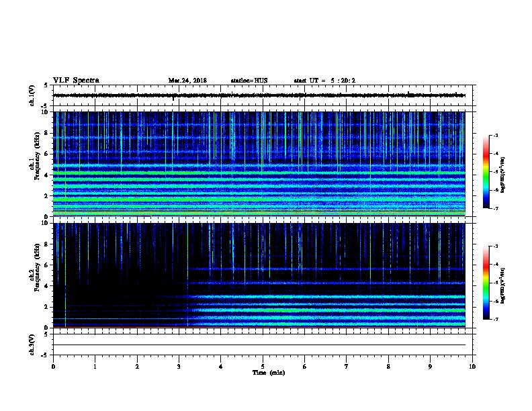Click the "start UT = 5 :20: 2" text
This screenshot has height=411, width=532.
point(324,81)
